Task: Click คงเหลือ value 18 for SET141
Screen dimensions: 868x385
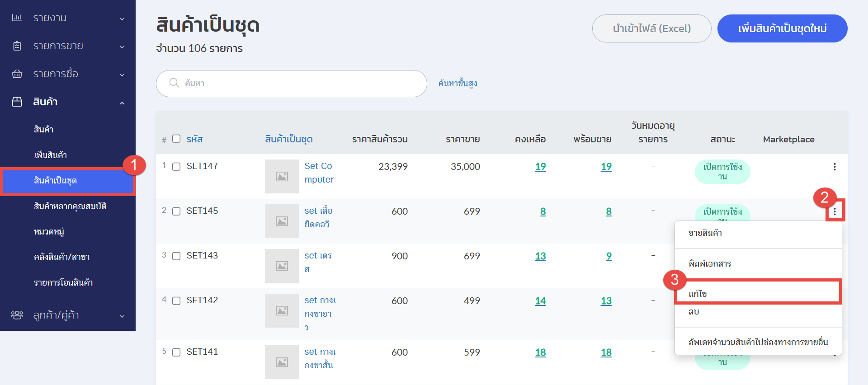Action: (x=540, y=352)
